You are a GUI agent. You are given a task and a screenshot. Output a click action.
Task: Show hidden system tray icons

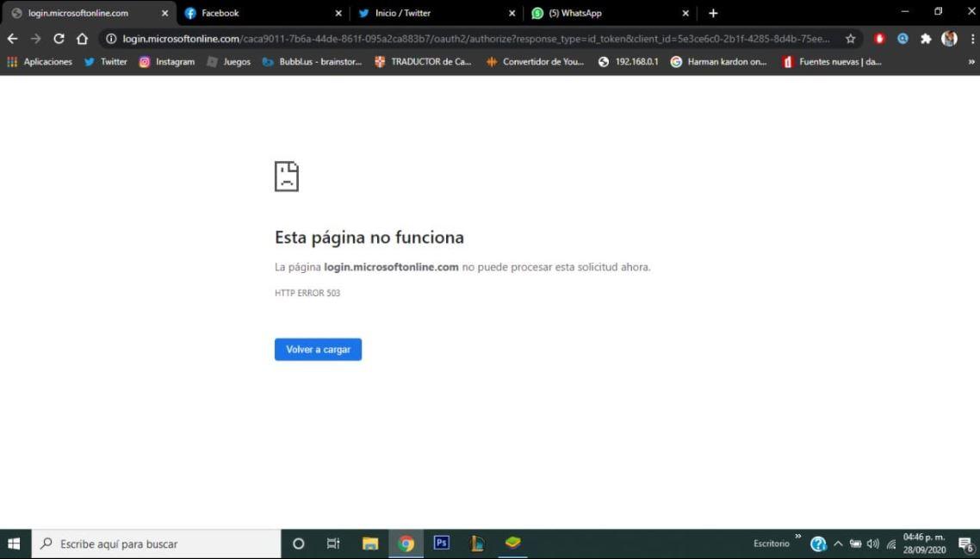[x=837, y=543]
